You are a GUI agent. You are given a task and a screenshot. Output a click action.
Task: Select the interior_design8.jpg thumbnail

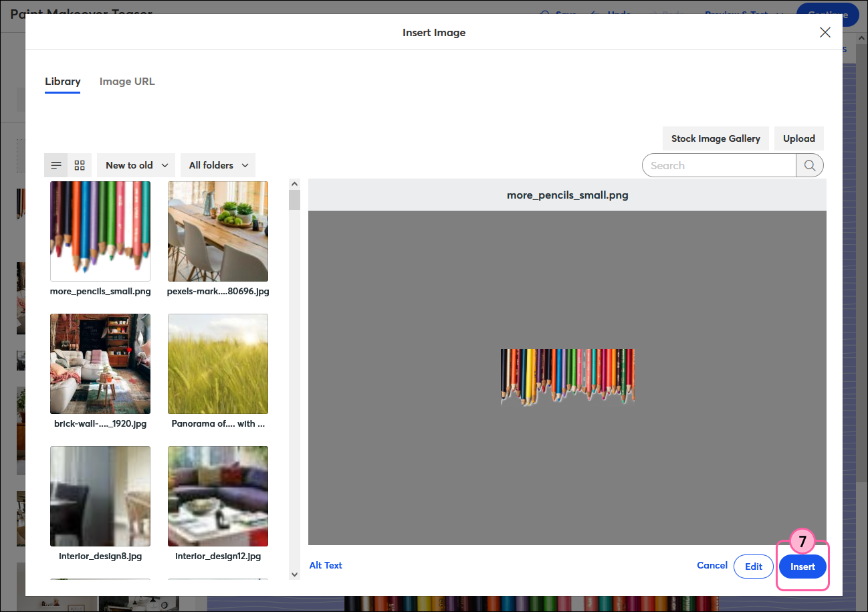pos(100,496)
